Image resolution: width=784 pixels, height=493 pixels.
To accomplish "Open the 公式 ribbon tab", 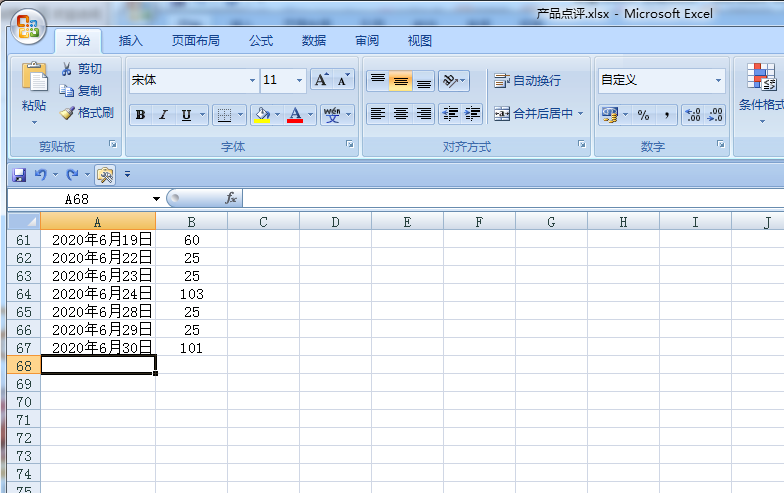I will (261, 41).
